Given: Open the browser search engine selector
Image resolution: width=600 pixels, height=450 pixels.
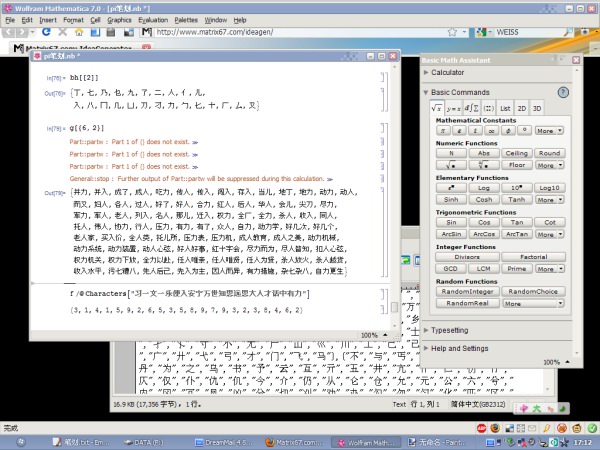Looking at the screenshot, I should point(484,32).
